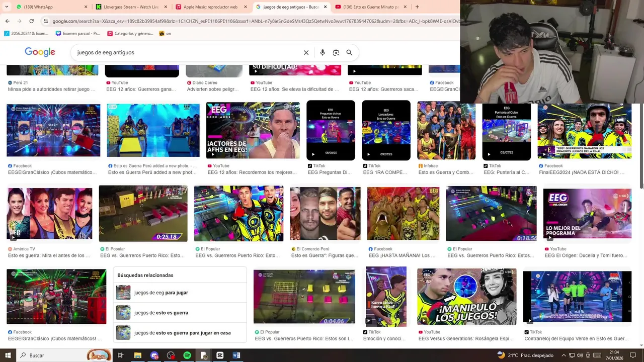The width and height of the screenshot is (644, 362).
Task: Open the ¡MANIPULÓ LOS JUEGOS! video thumbnail
Action: pos(466,297)
